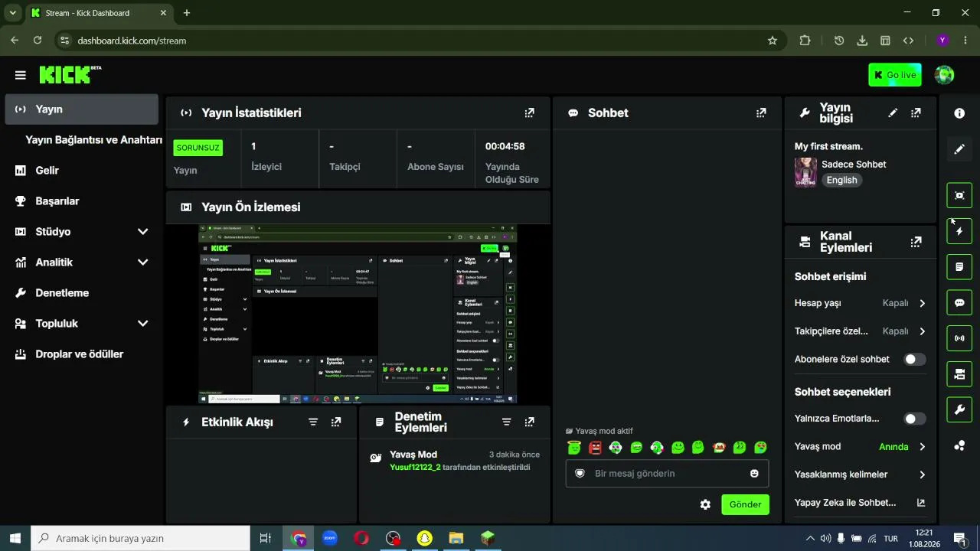
Task: Toggle activity feed lightning widget icon
Action: coord(959,231)
